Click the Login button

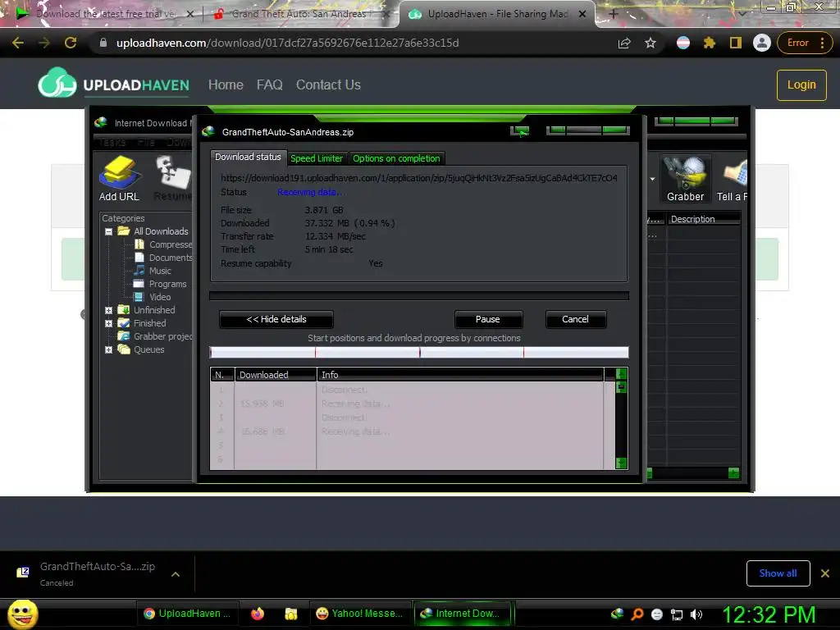(x=801, y=84)
